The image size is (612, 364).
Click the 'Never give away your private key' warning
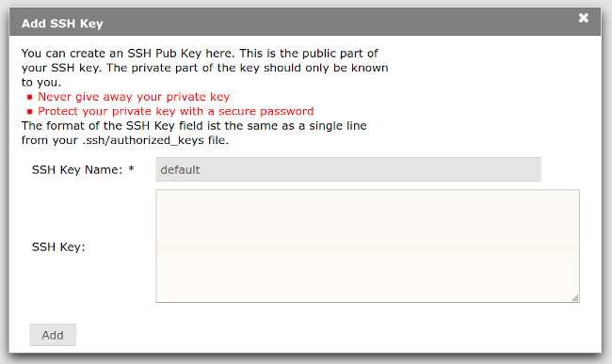click(x=134, y=97)
